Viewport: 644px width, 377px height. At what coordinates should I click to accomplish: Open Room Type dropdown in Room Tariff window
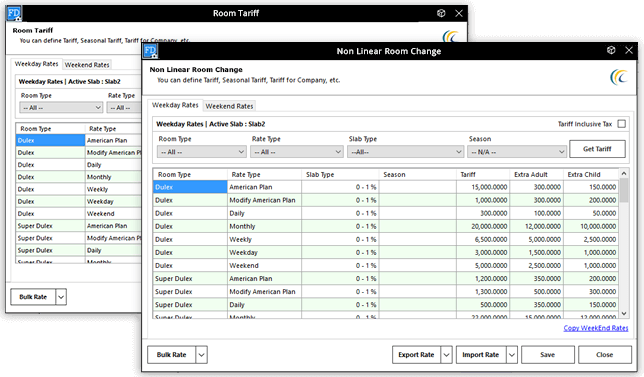coord(61,108)
